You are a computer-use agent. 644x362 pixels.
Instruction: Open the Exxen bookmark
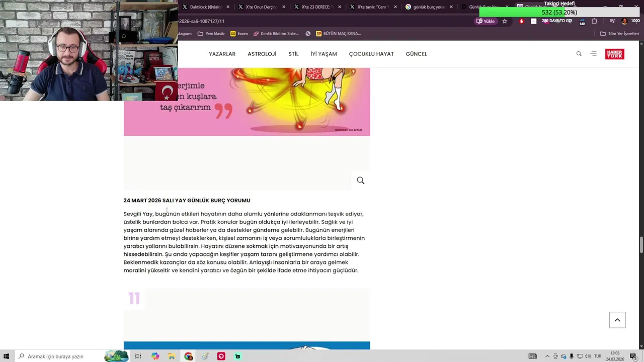point(239,34)
